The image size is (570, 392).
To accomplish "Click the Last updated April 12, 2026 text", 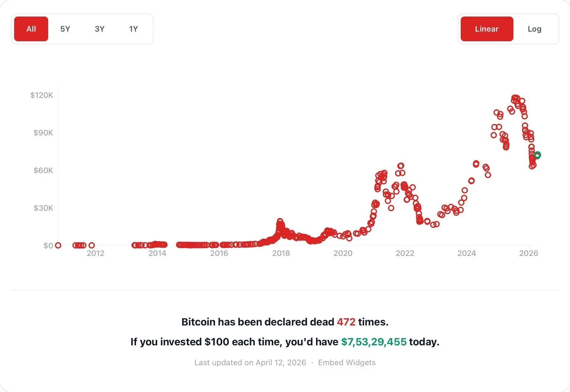I will pyautogui.click(x=250, y=362).
